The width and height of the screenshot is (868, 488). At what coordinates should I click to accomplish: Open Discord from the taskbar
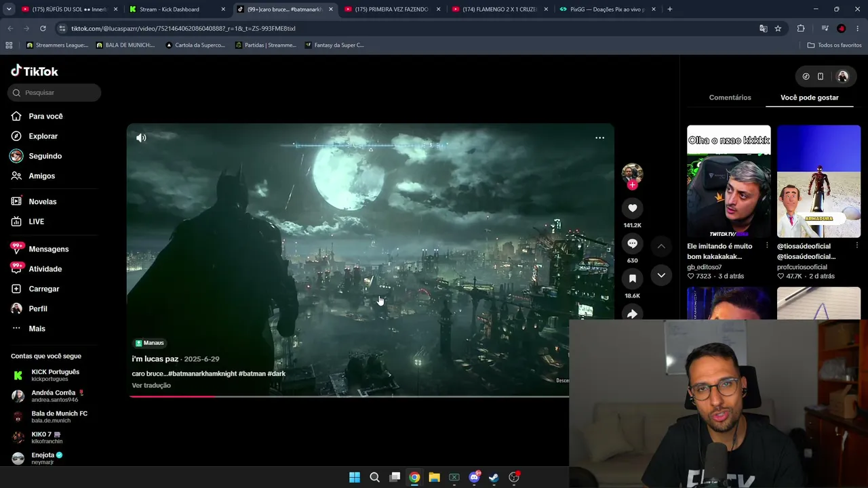coord(474,477)
